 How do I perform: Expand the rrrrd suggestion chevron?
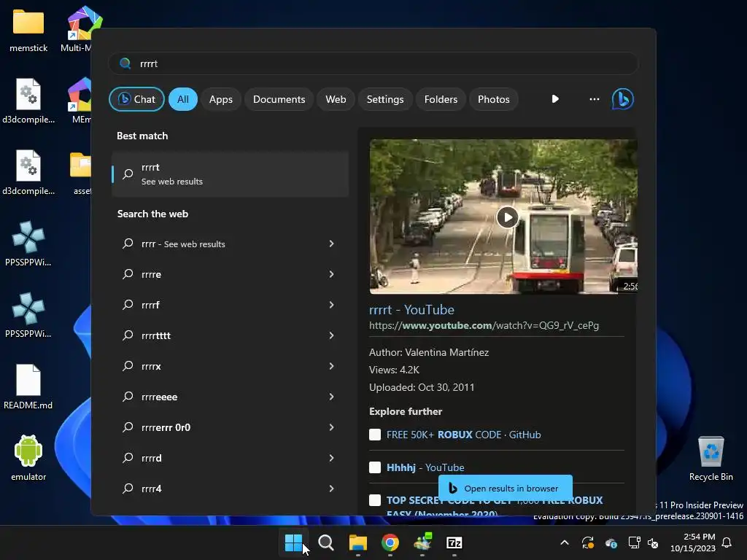(x=331, y=458)
